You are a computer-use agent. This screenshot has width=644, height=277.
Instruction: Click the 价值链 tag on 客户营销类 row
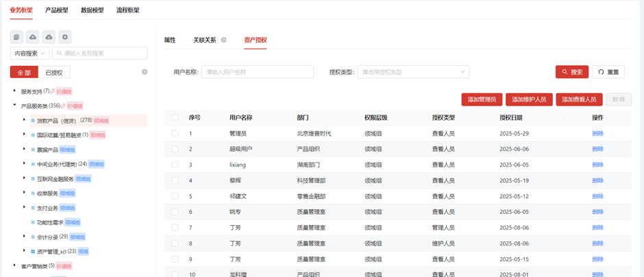coord(64,266)
